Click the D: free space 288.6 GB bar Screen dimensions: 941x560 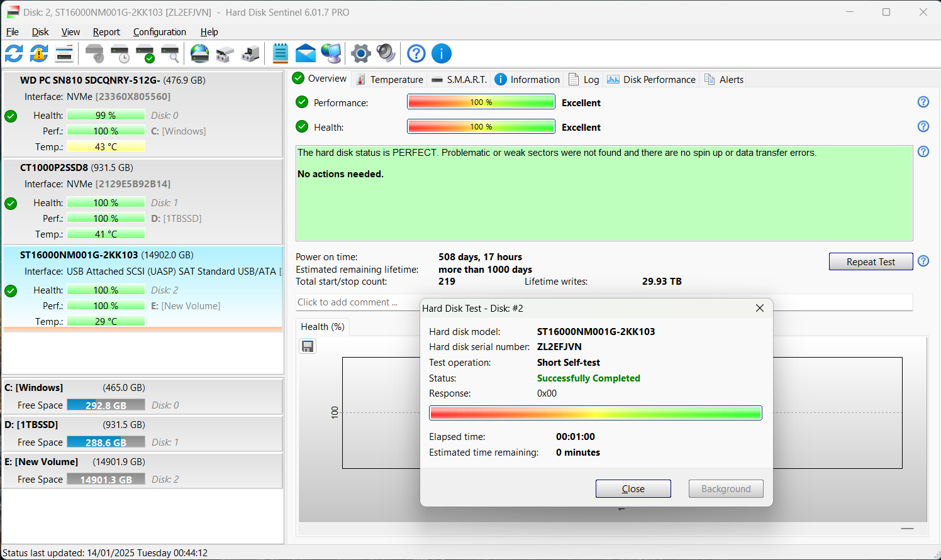coord(106,442)
